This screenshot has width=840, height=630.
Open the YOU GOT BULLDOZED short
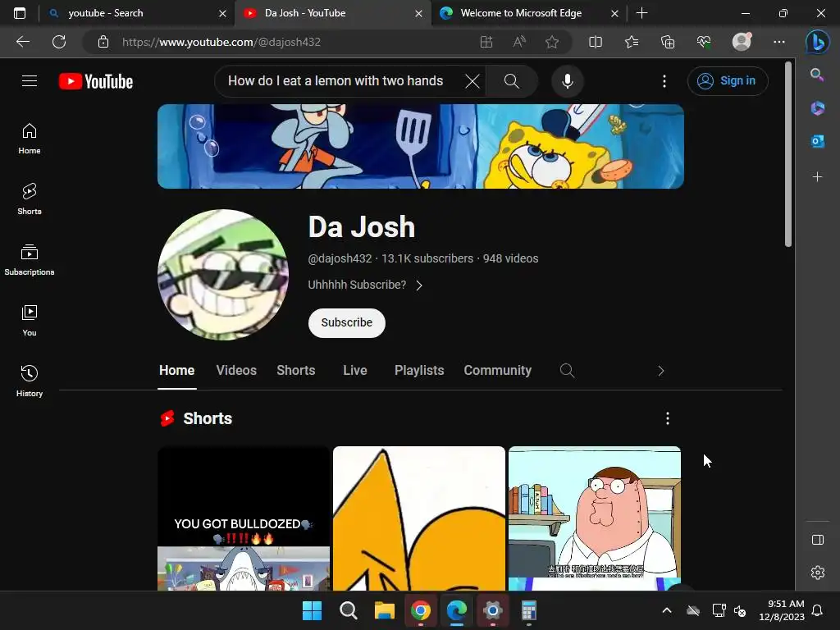tap(244, 518)
